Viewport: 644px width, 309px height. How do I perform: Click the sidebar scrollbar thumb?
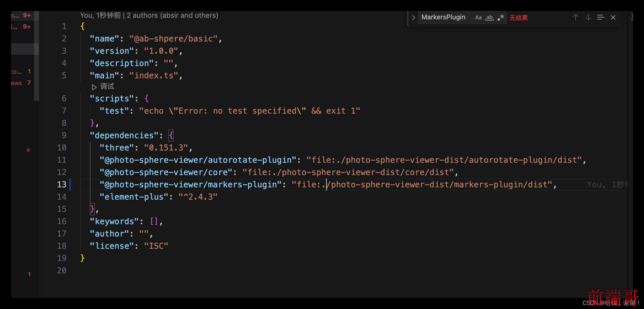[36, 56]
